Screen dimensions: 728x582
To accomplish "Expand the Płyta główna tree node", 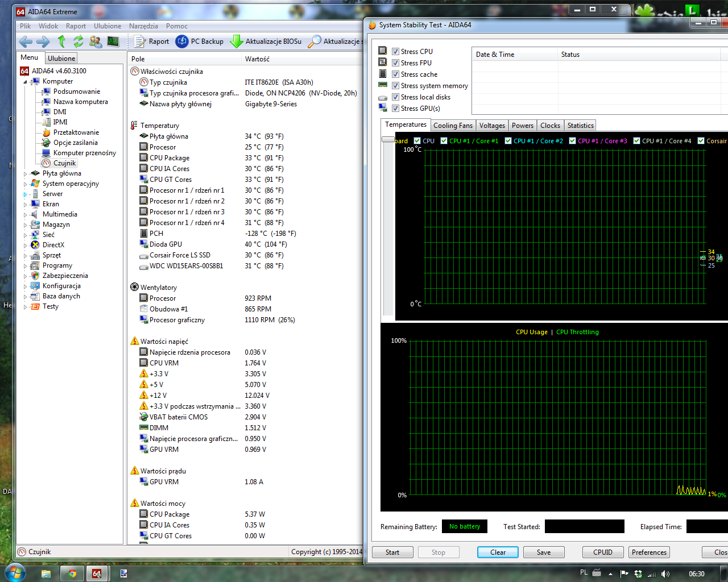I will coord(25,174).
